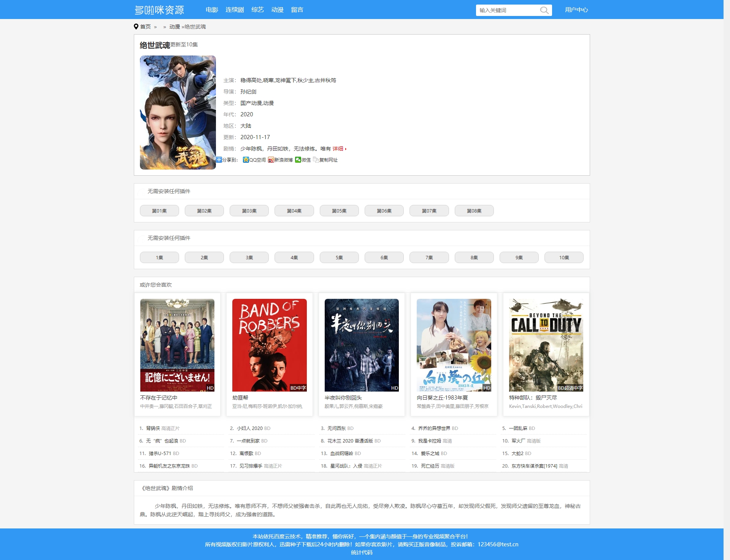The height and width of the screenshot is (560, 730).
Task: Click the QQ空间 share icon
Action: pos(246,160)
